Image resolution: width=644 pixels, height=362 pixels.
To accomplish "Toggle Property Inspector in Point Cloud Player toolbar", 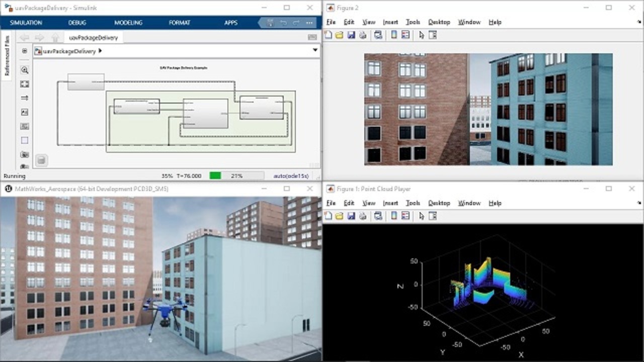I will tap(433, 216).
